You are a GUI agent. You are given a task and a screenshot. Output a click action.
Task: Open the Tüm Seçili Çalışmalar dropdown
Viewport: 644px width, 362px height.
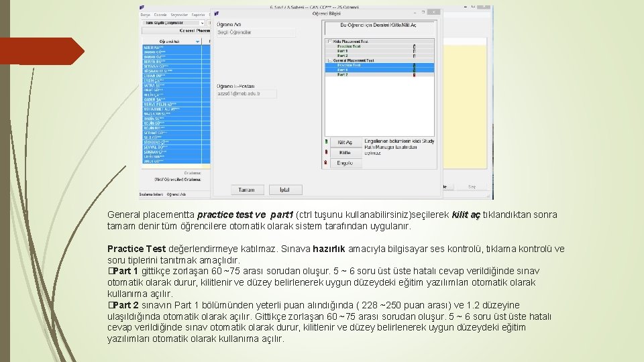173,23
